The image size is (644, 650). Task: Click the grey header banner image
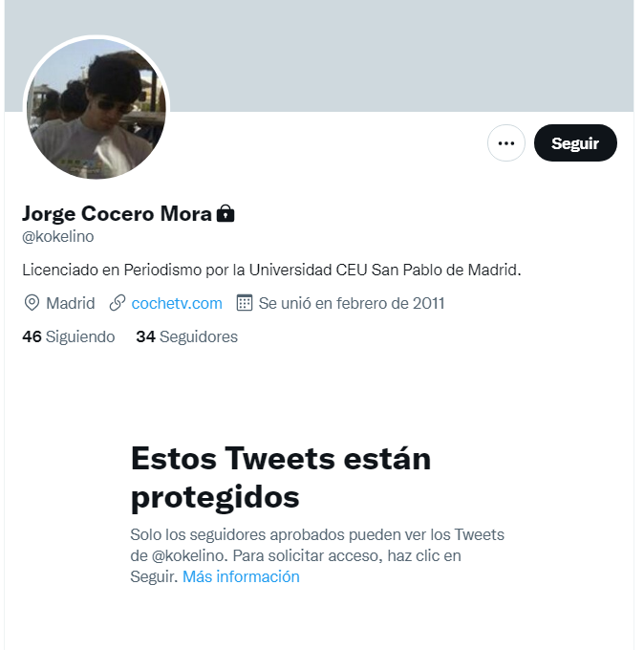click(319, 56)
